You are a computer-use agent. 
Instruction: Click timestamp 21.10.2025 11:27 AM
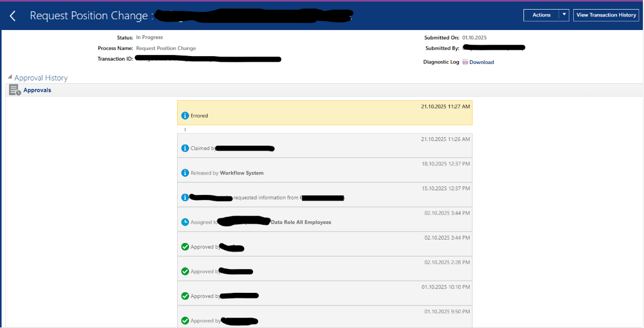point(445,107)
